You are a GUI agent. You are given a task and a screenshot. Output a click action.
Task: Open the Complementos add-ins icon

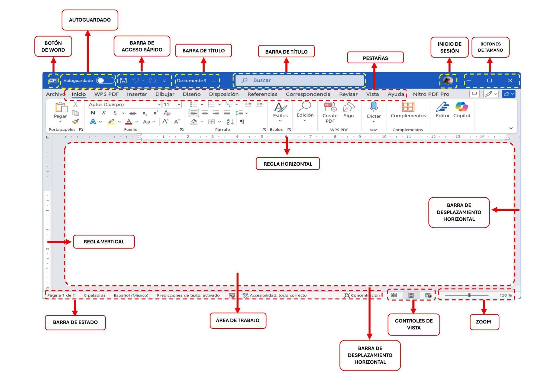[x=408, y=107]
